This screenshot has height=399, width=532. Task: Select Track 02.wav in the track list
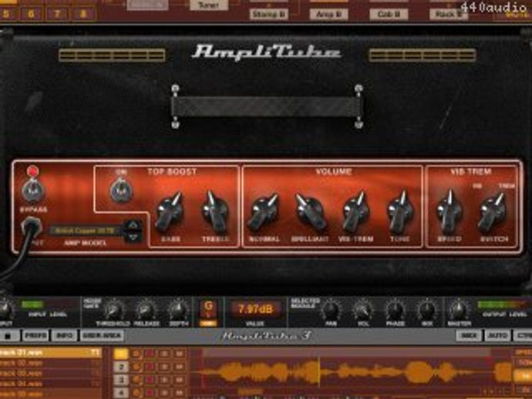coord(50,363)
